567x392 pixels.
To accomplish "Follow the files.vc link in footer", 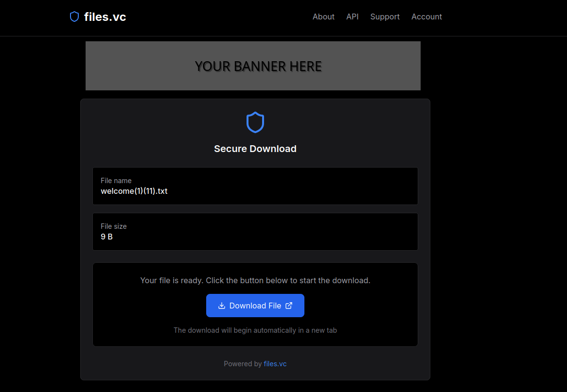I will (275, 364).
